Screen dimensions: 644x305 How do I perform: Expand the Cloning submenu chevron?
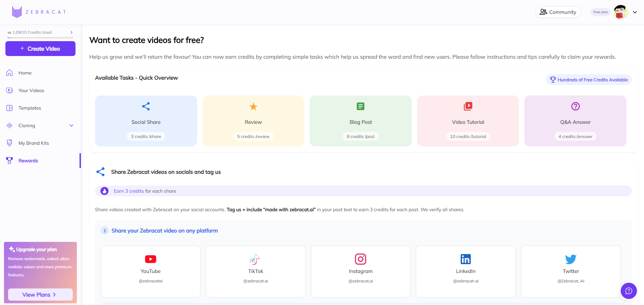click(x=71, y=126)
